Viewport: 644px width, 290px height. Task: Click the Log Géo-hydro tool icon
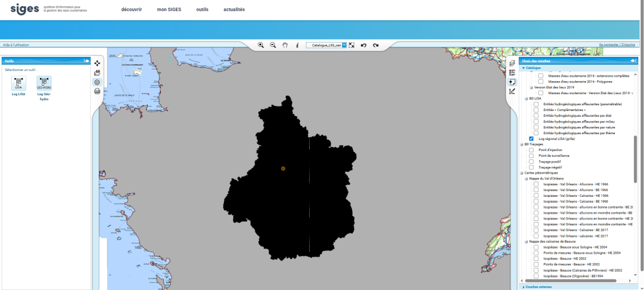44,83
